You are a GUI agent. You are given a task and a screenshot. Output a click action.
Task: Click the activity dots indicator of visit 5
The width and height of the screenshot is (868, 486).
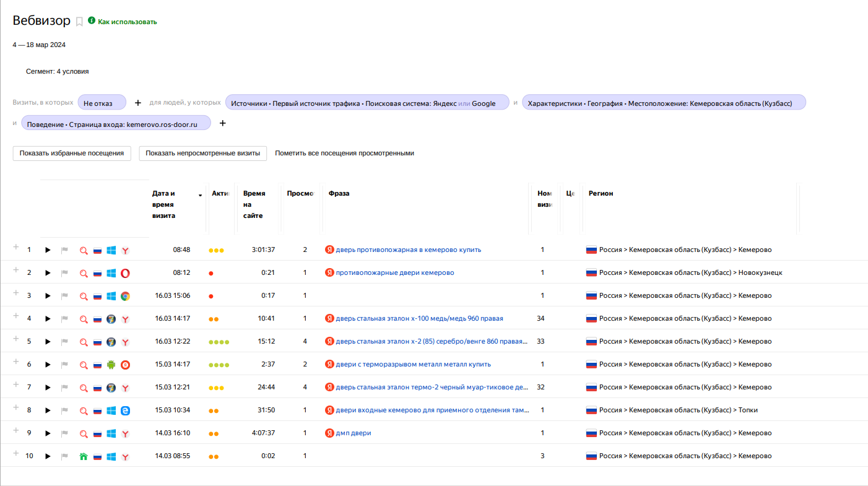point(219,342)
